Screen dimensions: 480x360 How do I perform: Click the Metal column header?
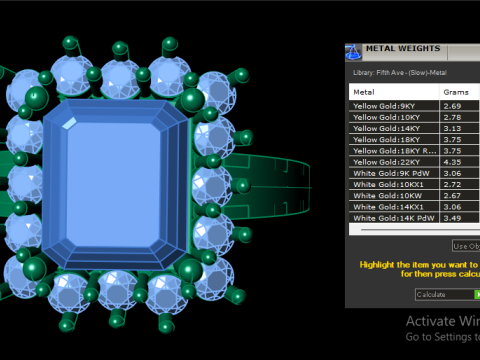click(x=394, y=92)
